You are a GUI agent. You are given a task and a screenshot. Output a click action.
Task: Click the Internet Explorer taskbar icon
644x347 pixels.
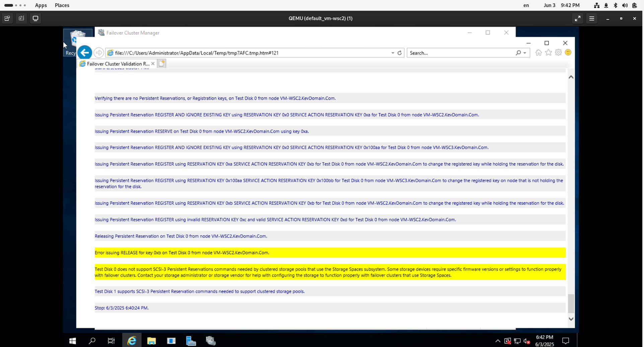click(x=132, y=341)
